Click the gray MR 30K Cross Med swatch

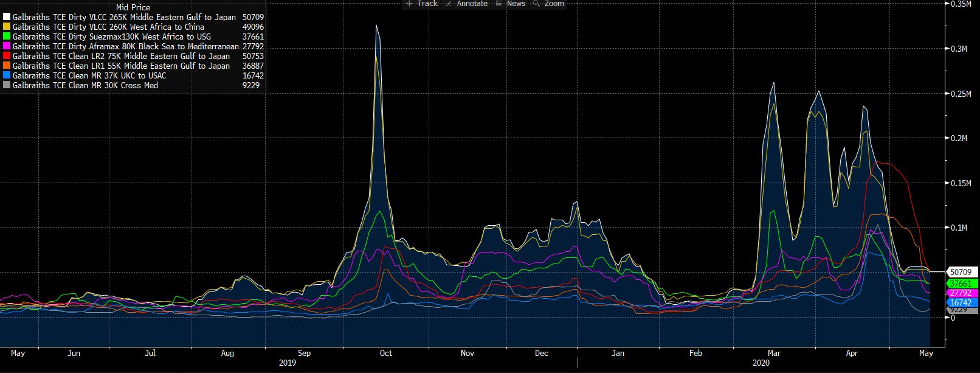pyautogui.click(x=7, y=85)
